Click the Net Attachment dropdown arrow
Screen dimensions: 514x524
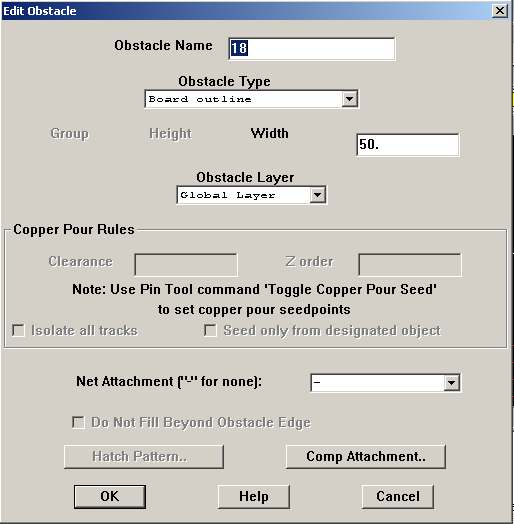click(452, 383)
